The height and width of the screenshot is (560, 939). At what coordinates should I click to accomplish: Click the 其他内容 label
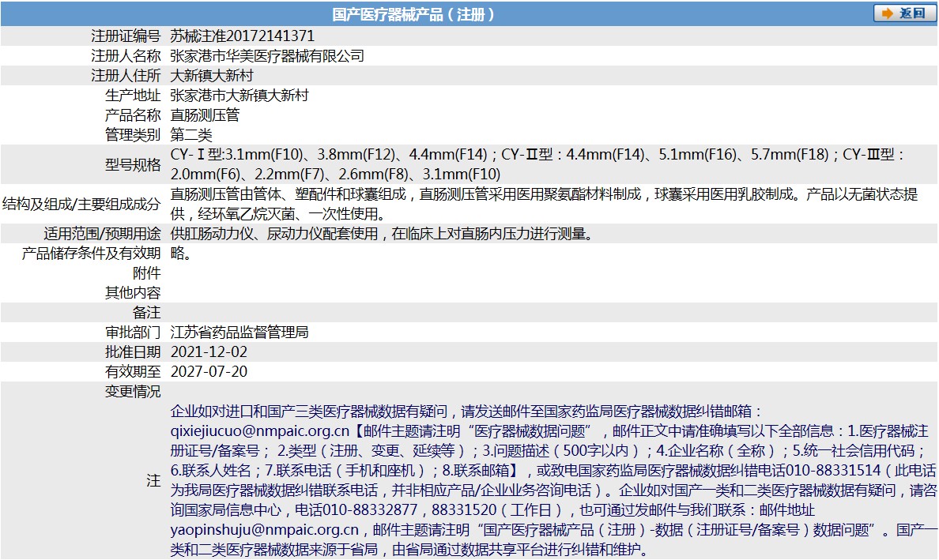(133, 293)
